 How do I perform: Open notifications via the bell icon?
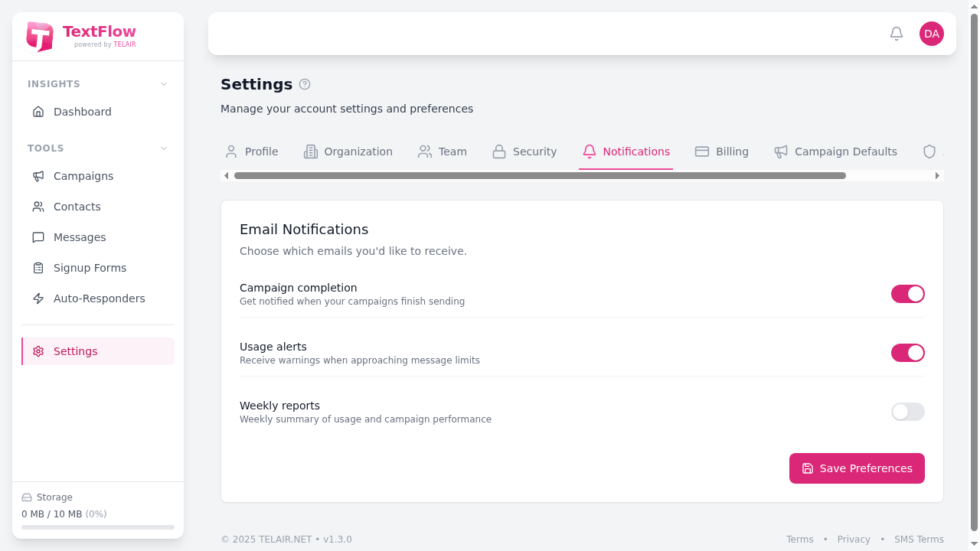[896, 34]
